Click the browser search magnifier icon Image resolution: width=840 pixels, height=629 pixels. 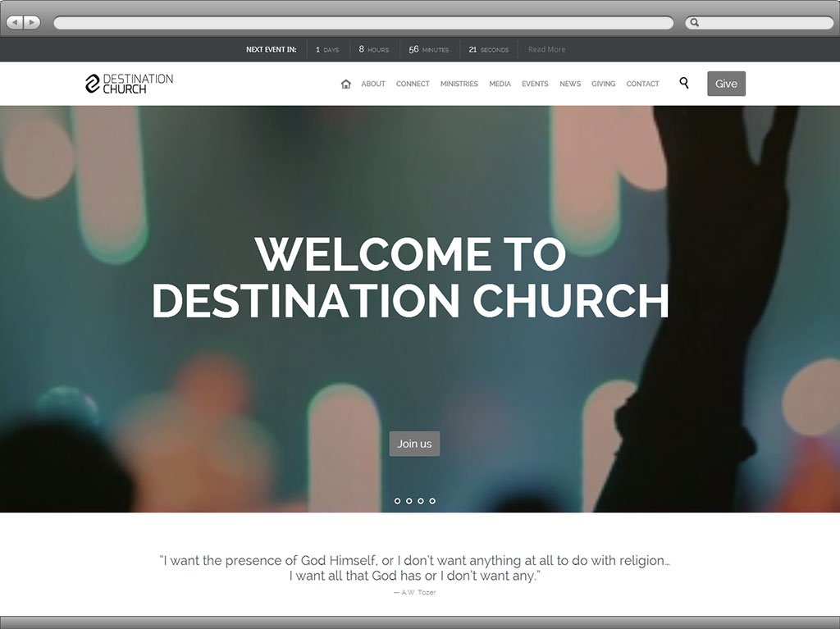click(695, 23)
